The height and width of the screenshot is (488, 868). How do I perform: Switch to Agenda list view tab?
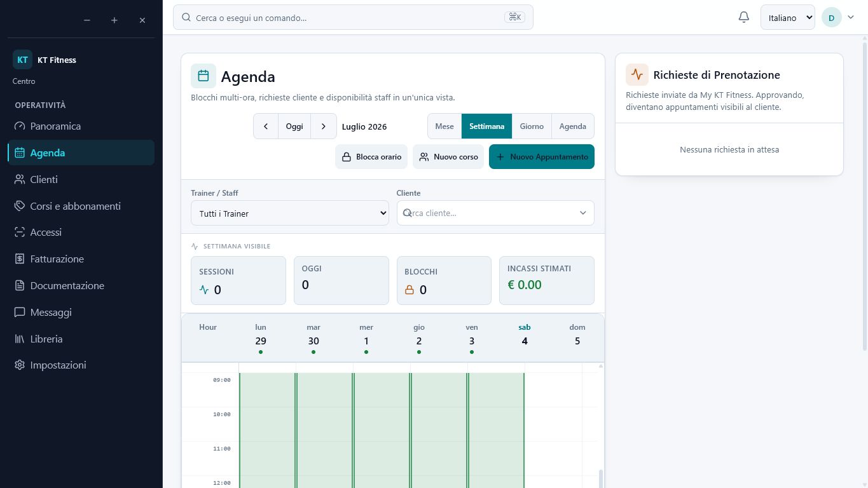click(573, 126)
